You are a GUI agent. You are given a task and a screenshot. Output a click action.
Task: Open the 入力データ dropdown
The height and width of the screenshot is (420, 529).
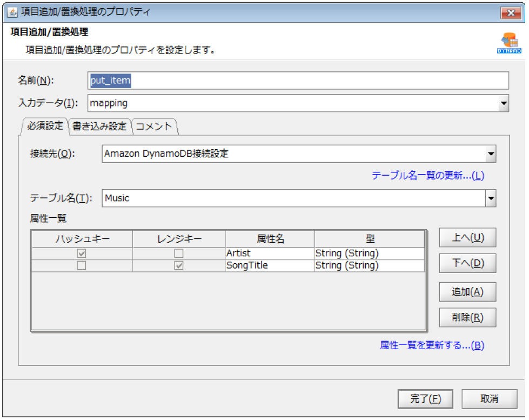click(x=504, y=103)
